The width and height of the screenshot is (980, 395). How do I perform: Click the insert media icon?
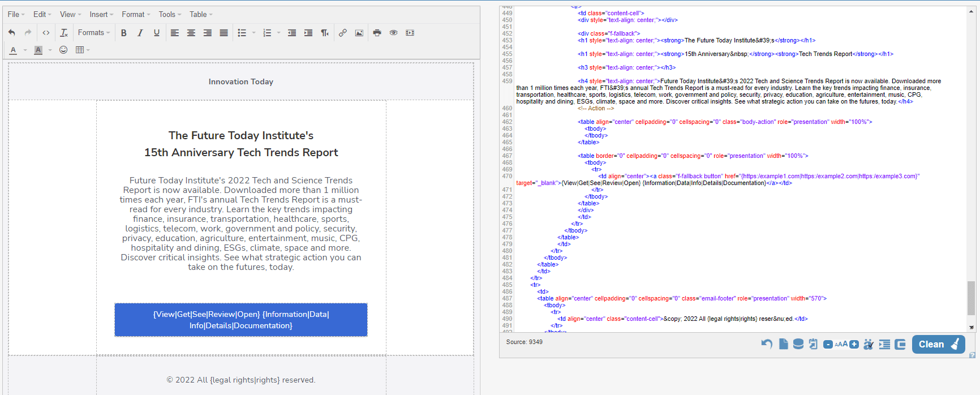[x=410, y=33]
